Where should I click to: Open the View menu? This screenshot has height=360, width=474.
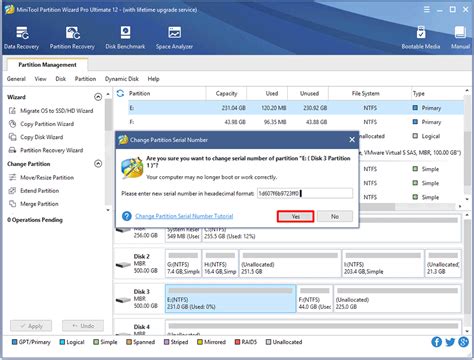40,79
